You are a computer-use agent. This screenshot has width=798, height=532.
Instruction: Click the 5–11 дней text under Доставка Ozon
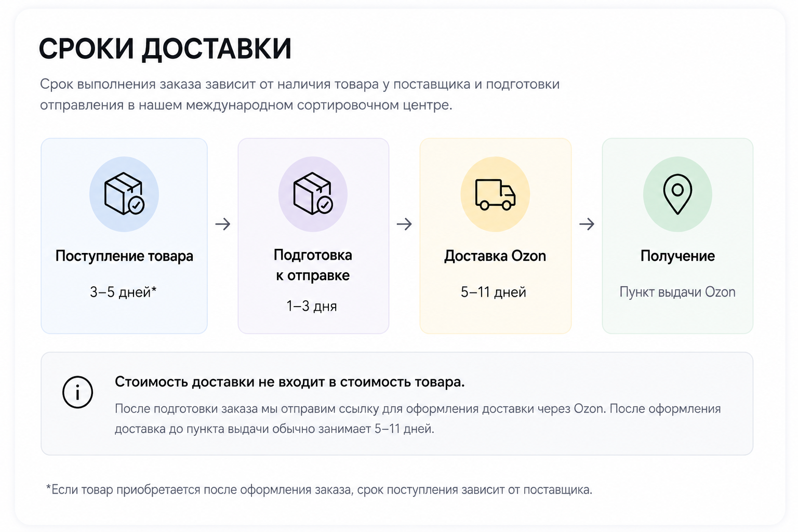(494, 292)
